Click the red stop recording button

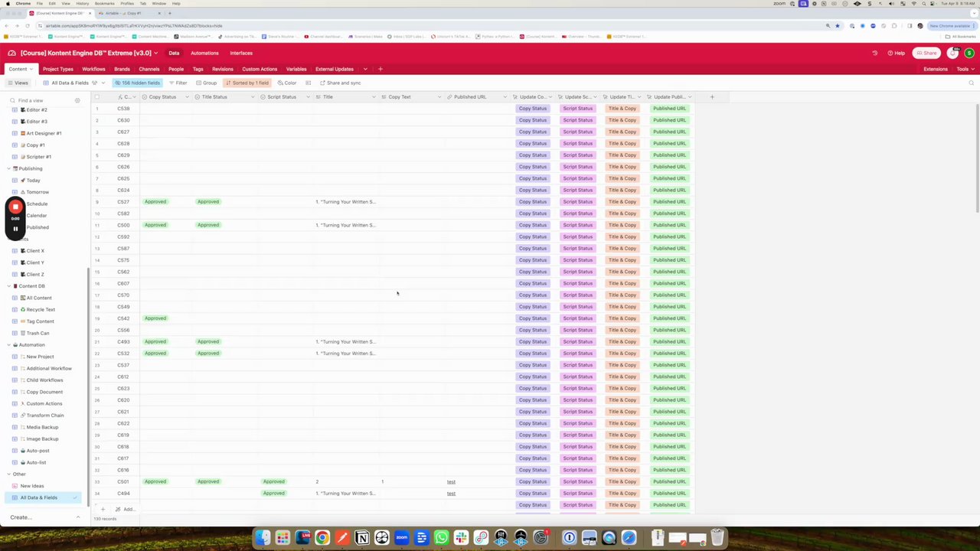[x=15, y=207]
